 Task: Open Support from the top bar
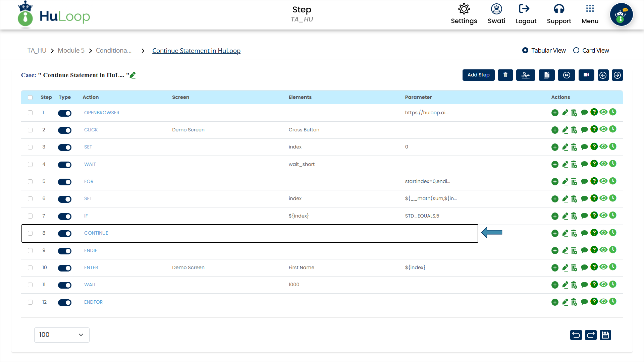click(559, 14)
